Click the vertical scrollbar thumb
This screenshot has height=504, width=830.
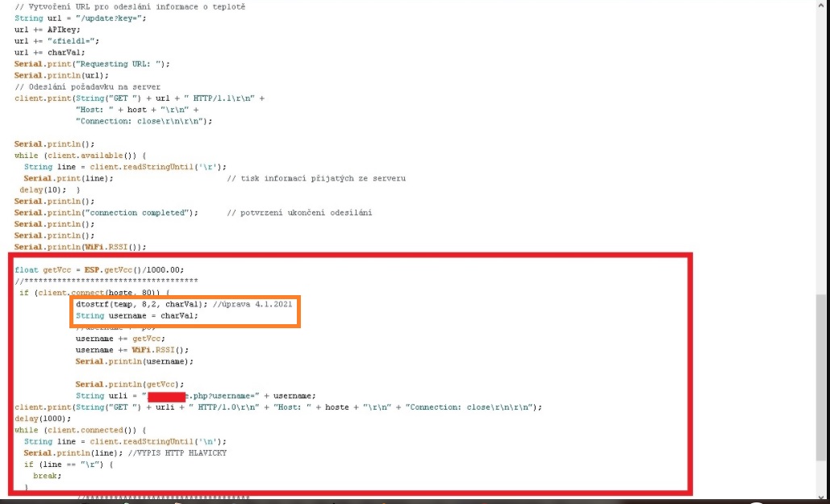point(822,387)
